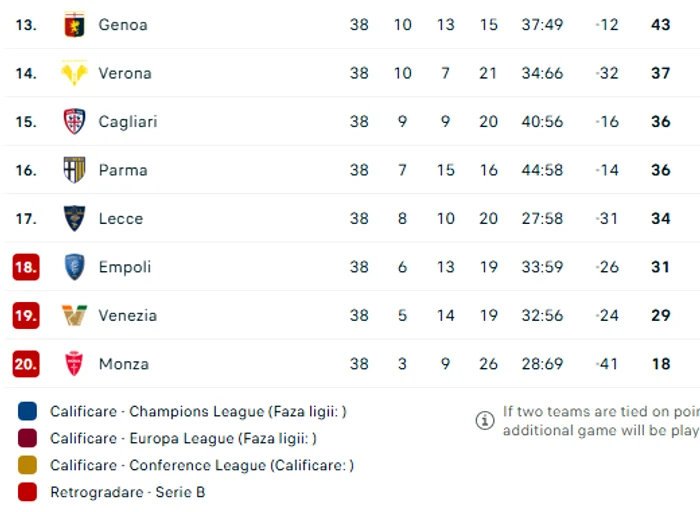700x512 pixels.
Task: Open the Verona team page link
Action: tap(125, 73)
